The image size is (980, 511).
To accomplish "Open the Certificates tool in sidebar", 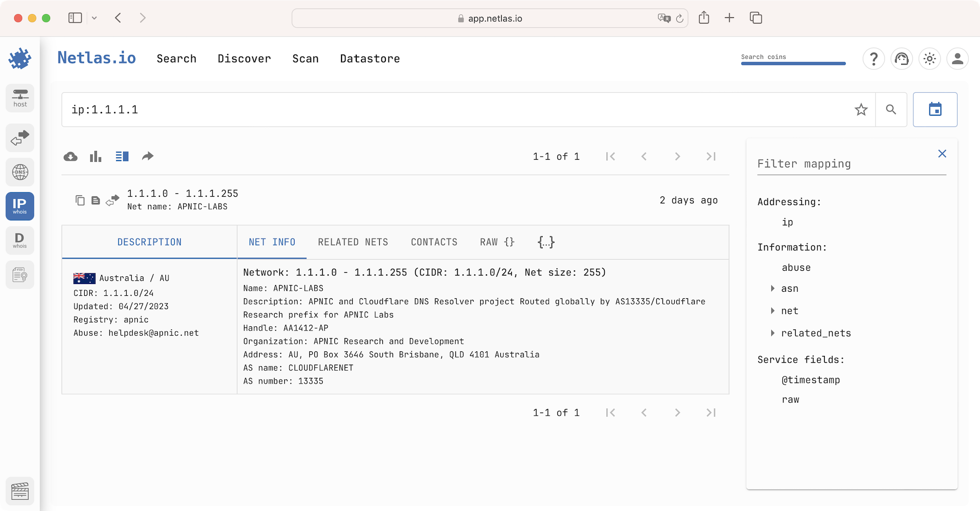I will coord(19,274).
